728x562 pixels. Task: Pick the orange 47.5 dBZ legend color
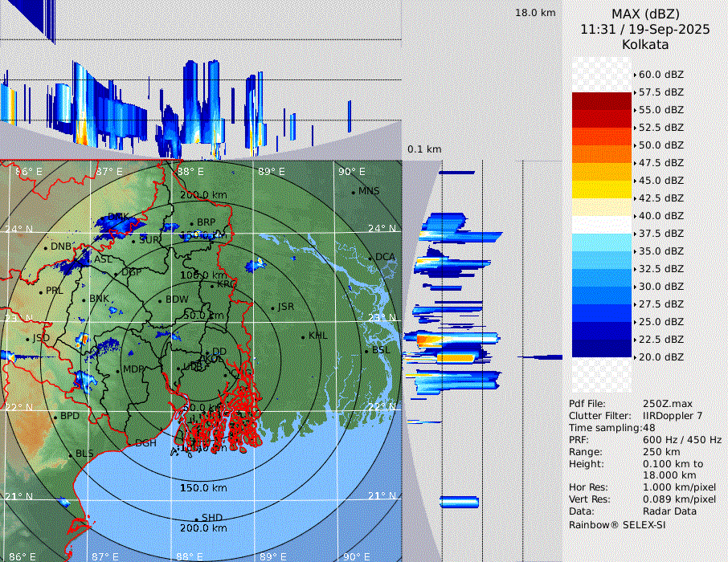click(x=602, y=154)
